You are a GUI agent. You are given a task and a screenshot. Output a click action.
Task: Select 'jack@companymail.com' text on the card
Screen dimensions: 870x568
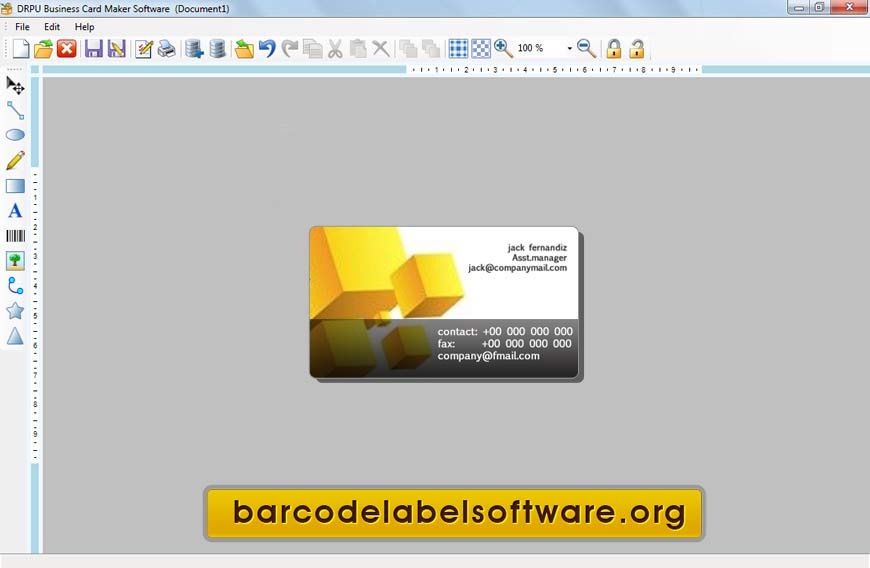point(518,268)
